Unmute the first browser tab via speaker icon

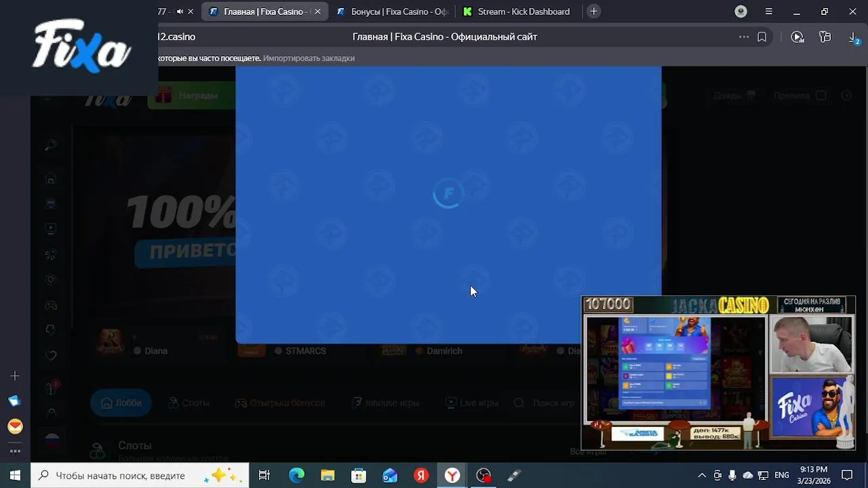tap(180, 12)
